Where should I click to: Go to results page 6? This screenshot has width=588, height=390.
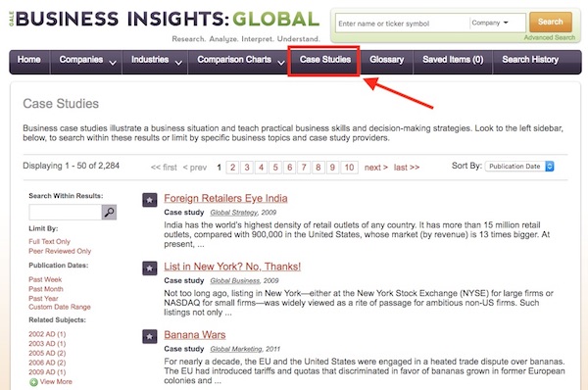click(289, 168)
